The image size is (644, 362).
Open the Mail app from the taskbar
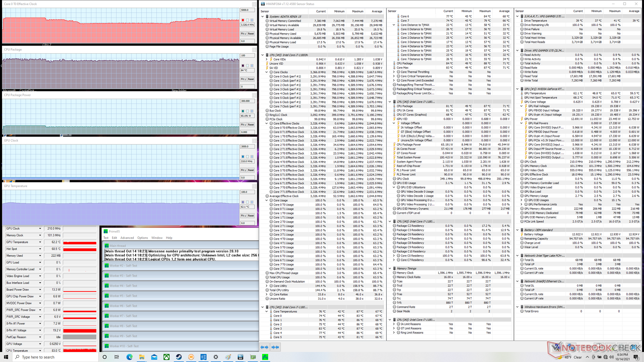154,357
